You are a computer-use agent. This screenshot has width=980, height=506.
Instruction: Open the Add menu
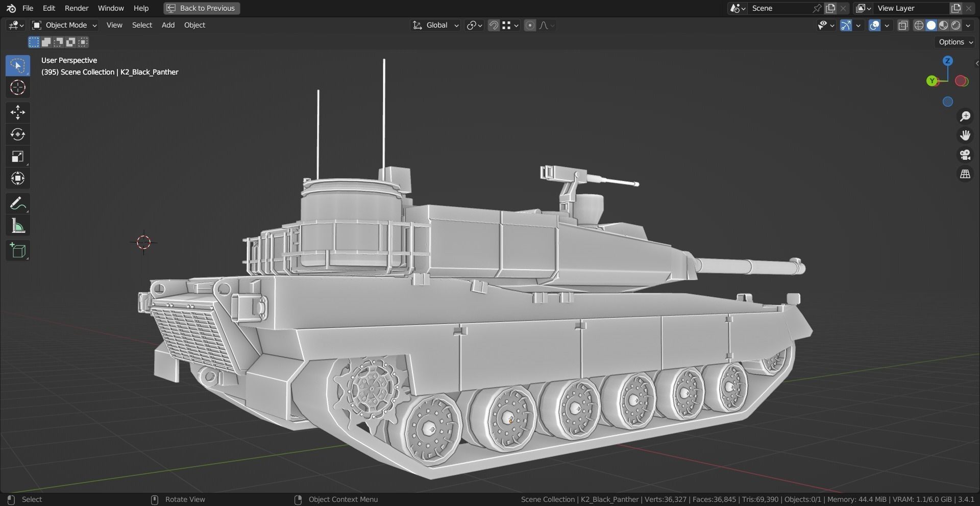[167, 25]
